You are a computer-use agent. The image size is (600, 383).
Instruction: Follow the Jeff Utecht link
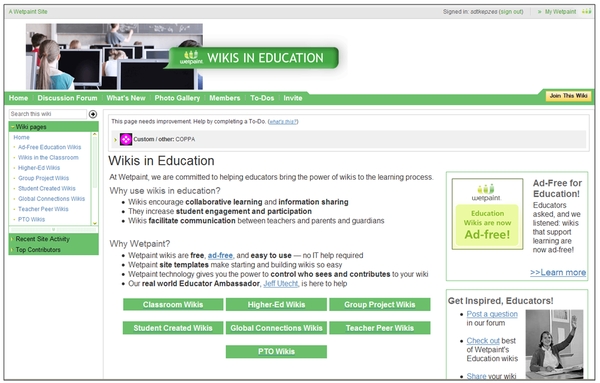[280, 284]
